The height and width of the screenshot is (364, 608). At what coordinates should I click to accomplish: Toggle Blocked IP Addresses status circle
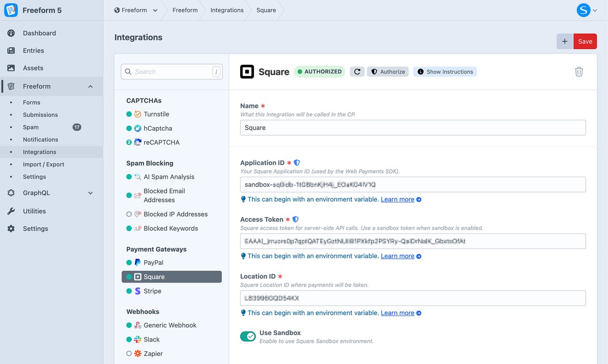(129, 214)
